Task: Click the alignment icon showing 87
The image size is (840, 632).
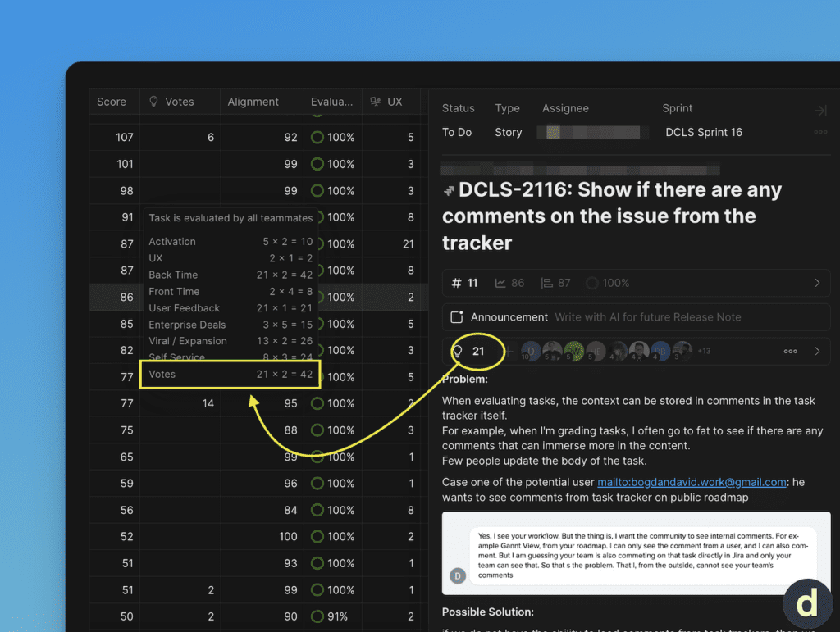Action: click(x=546, y=283)
